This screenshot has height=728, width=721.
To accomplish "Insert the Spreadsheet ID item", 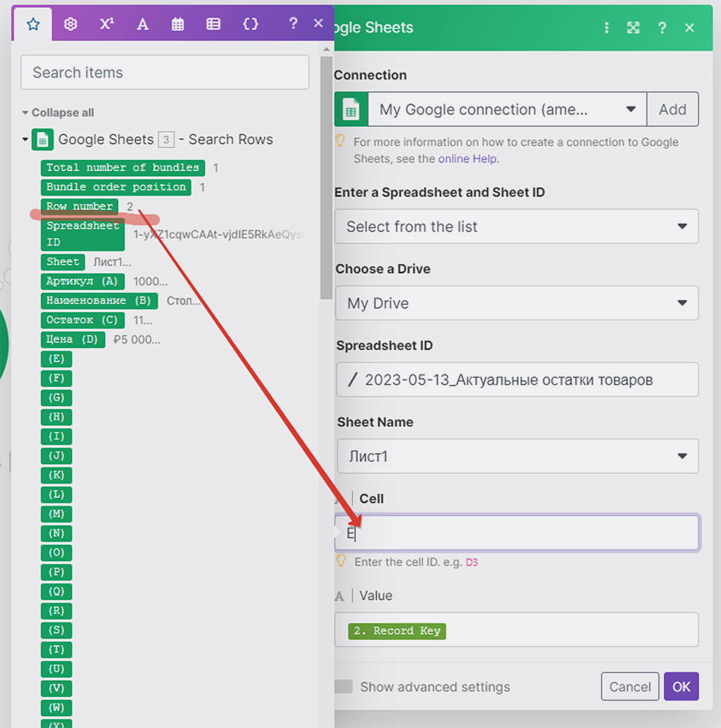I will pos(82,234).
